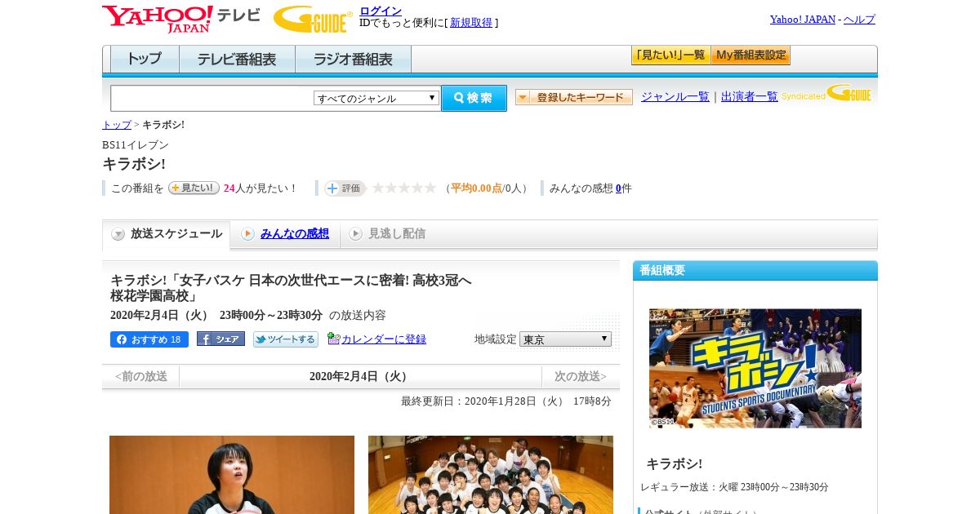Click the Syndicated G-GUIDE badge
980x514 pixels.
pyautogui.click(x=826, y=94)
